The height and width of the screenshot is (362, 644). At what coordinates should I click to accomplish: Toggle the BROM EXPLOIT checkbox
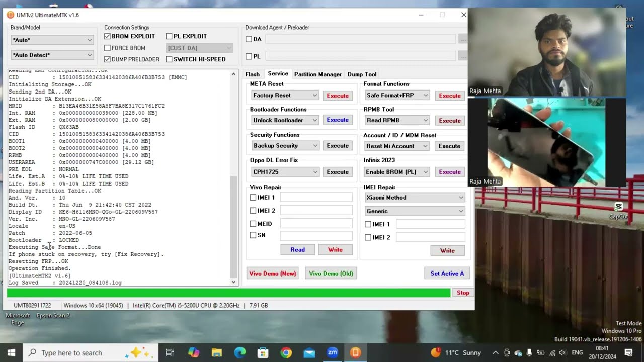pyautogui.click(x=107, y=36)
